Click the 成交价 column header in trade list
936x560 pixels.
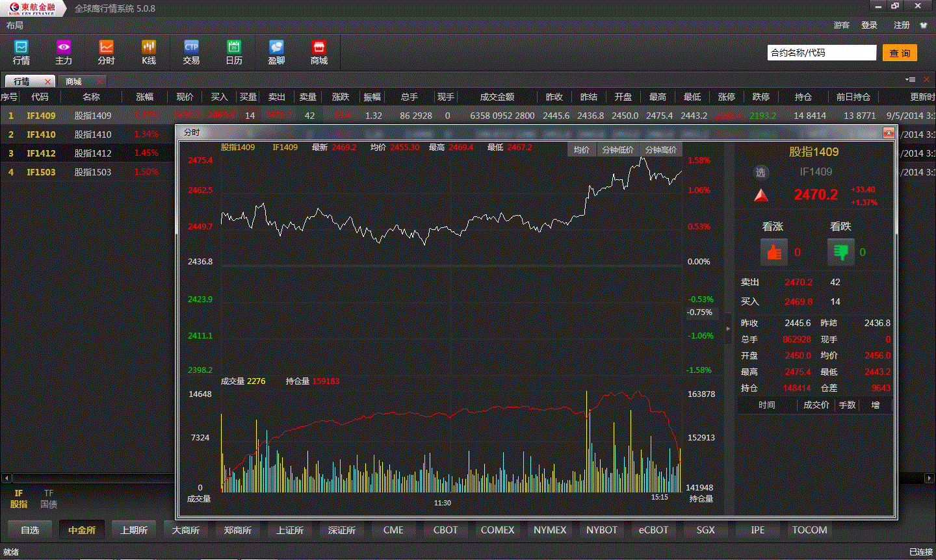coord(816,405)
